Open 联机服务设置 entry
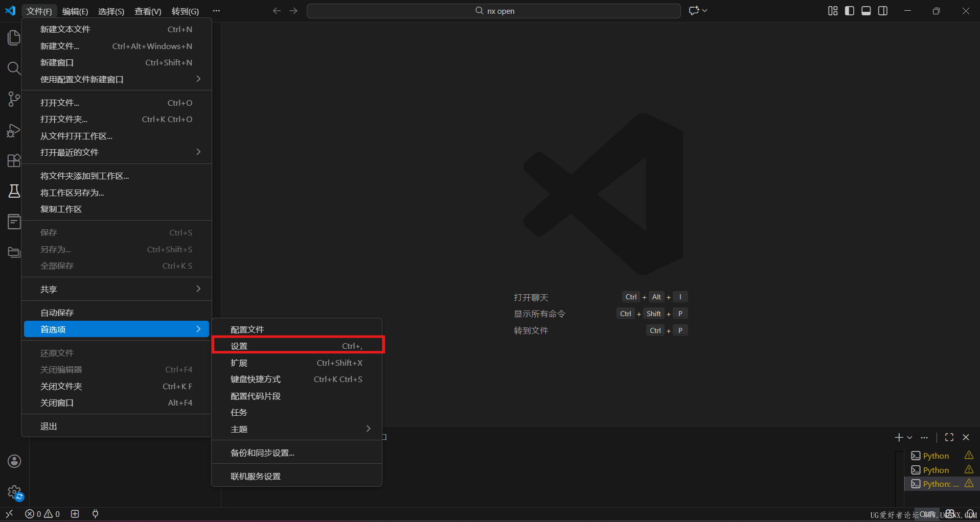 [297, 477]
